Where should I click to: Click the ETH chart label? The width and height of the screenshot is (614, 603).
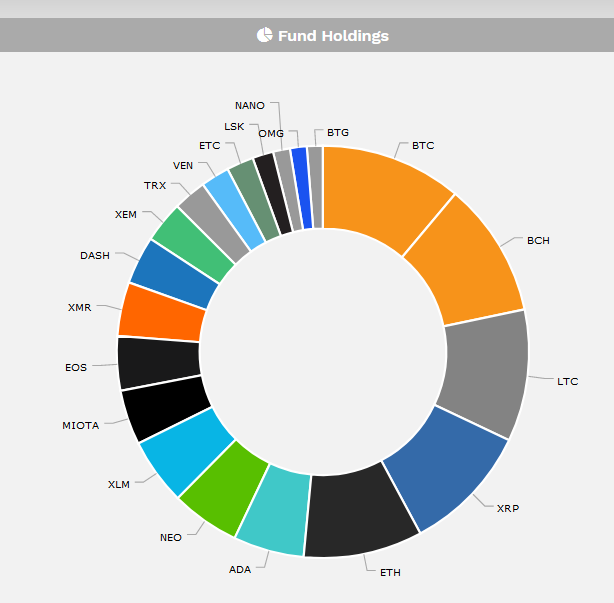coord(390,572)
